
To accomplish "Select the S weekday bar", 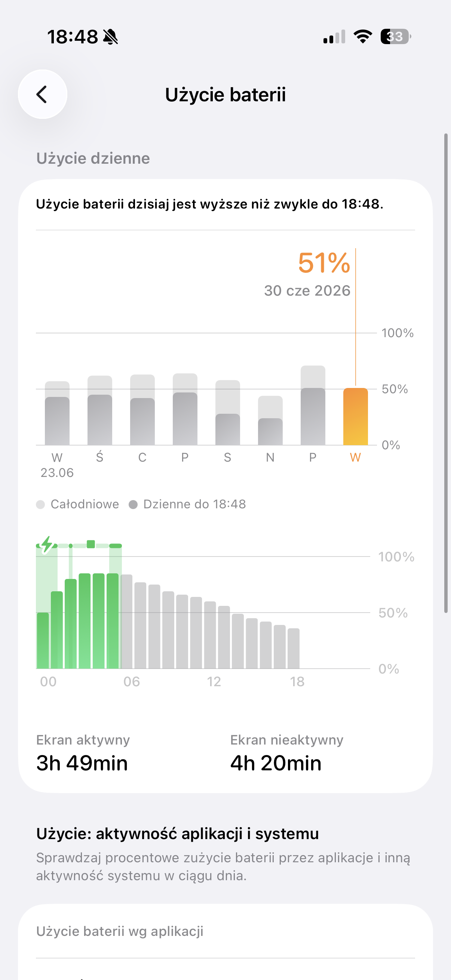I will (x=228, y=412).
